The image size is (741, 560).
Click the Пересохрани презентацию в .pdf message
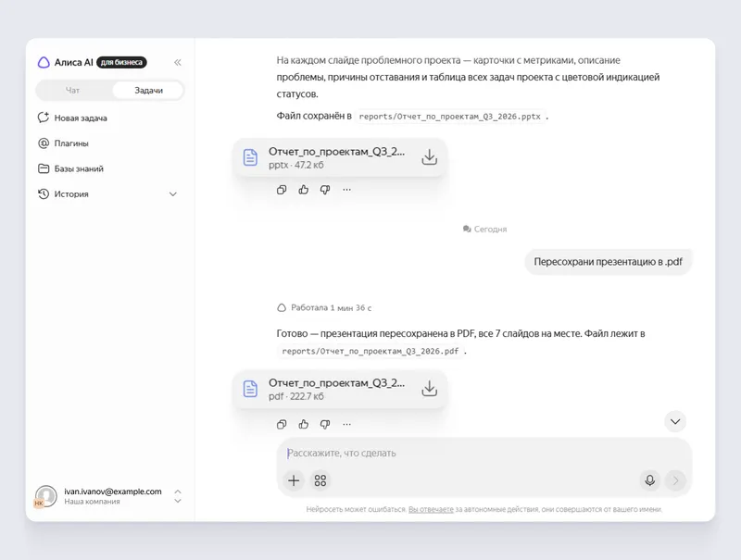609,262
